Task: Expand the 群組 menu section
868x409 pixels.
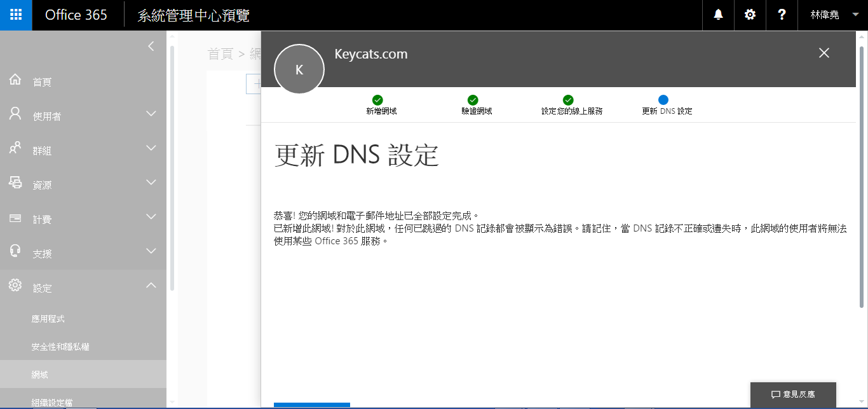Action: (x=151, y=148)
